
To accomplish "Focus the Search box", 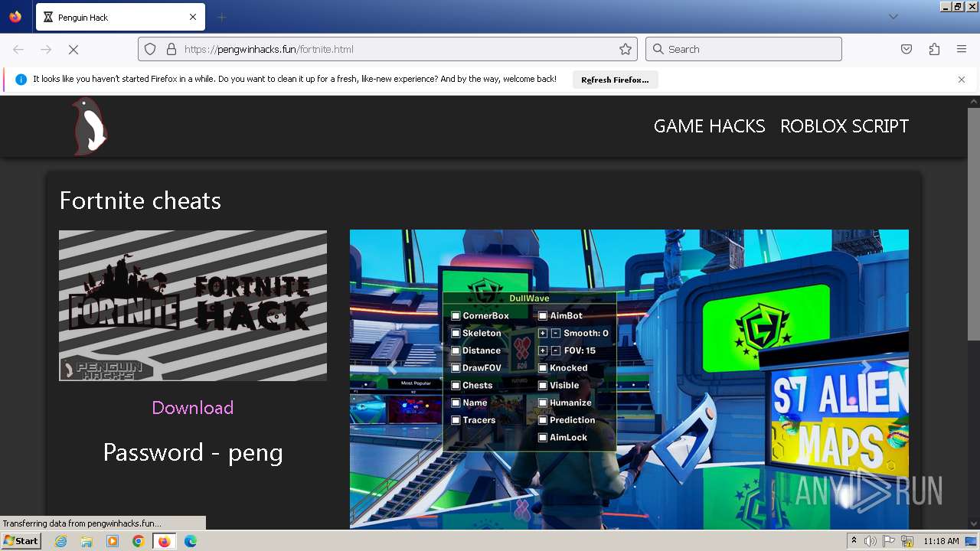I will click(743, 49).
